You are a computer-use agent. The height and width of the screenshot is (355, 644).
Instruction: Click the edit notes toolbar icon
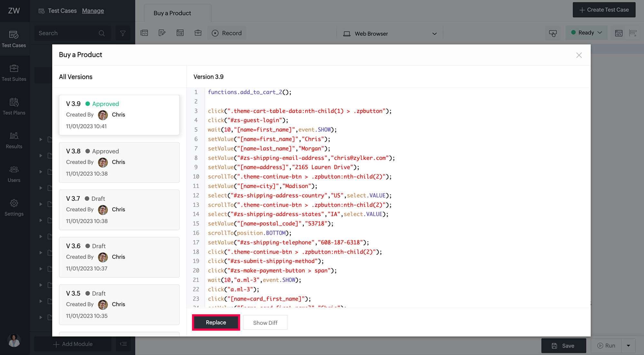pos(162,33)
